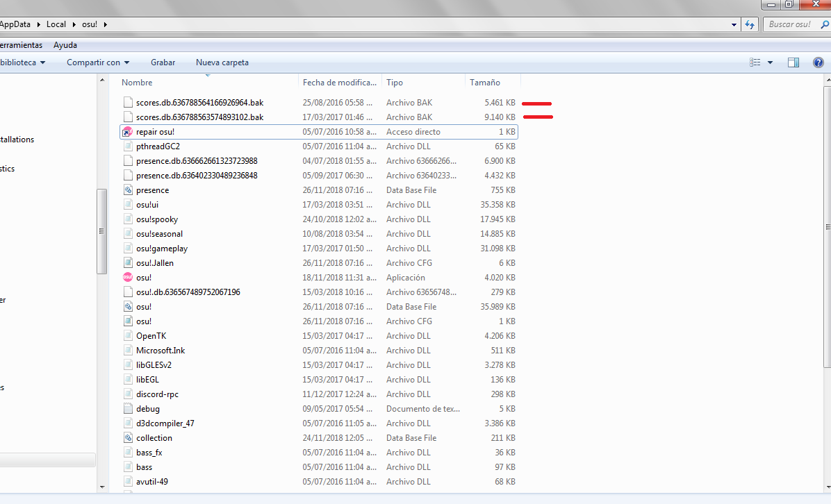This screenshot has width=831, height=504.
Task: Click the Documento de tex... type cell
Action: (x=423, y=409)
